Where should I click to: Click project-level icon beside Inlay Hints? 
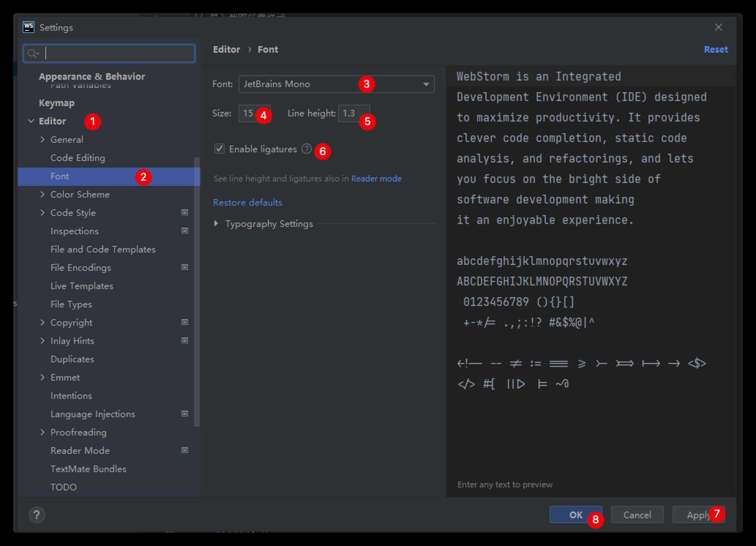[185, 340]
